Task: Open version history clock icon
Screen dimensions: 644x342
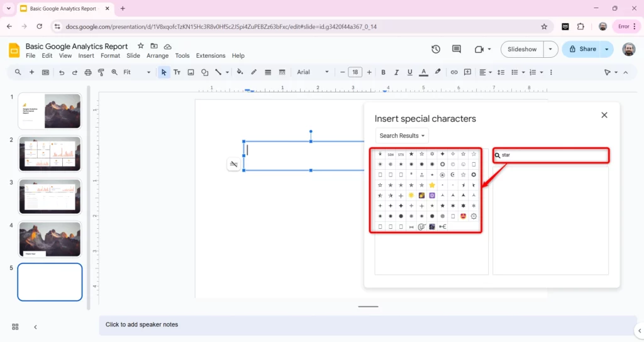Action: point(436,49)
